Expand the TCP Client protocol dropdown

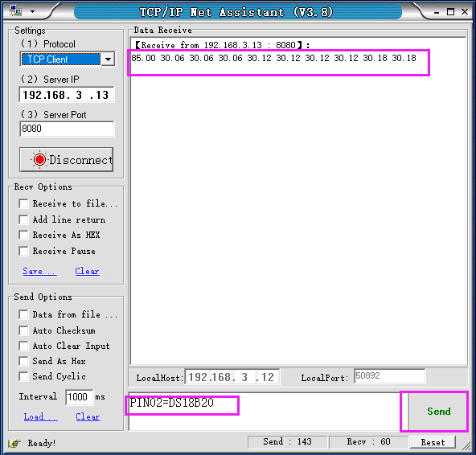108,59
